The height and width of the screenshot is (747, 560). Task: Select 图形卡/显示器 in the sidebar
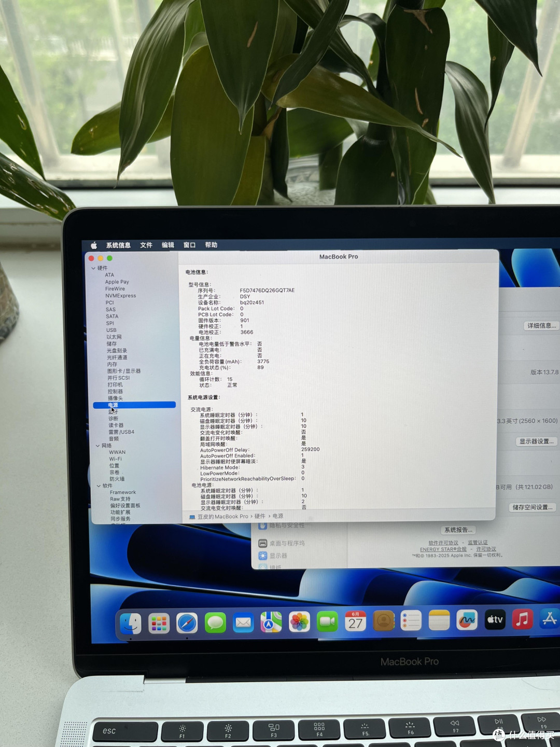coord(124,371)
